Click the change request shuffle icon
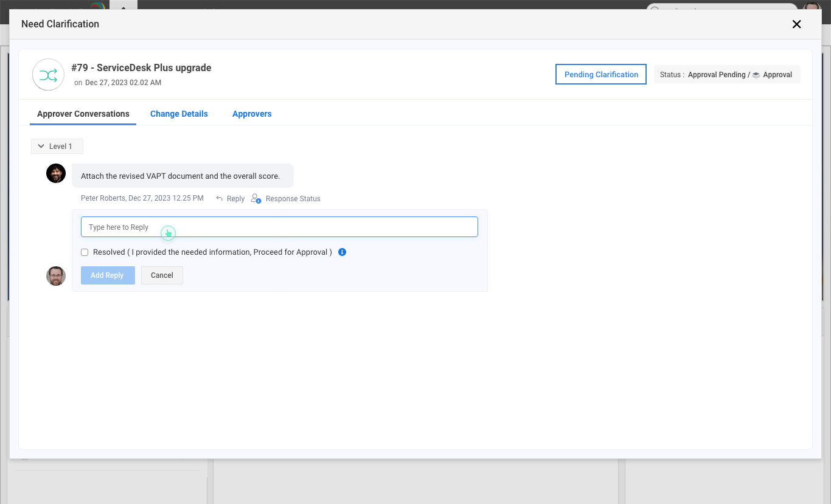This screenshot has height=504, width=831. (x=48, y=75)
